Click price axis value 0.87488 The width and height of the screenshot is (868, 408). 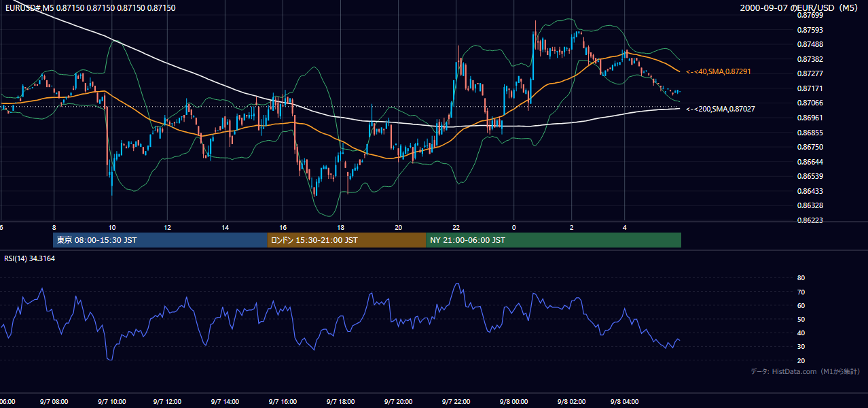point(810,44)
